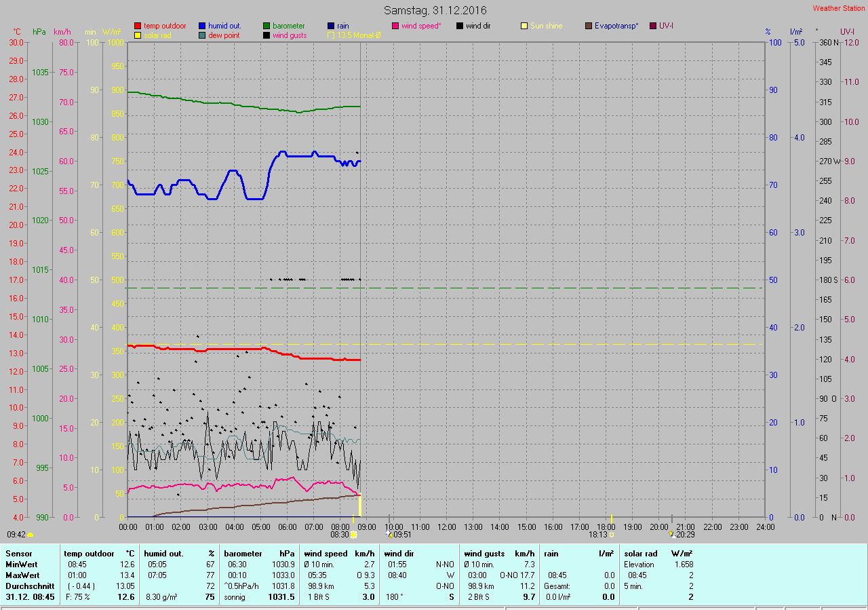Click the 'O-NO 17.7' max gust value
This screenshot has width=868, height=610.
coord(517,575)
